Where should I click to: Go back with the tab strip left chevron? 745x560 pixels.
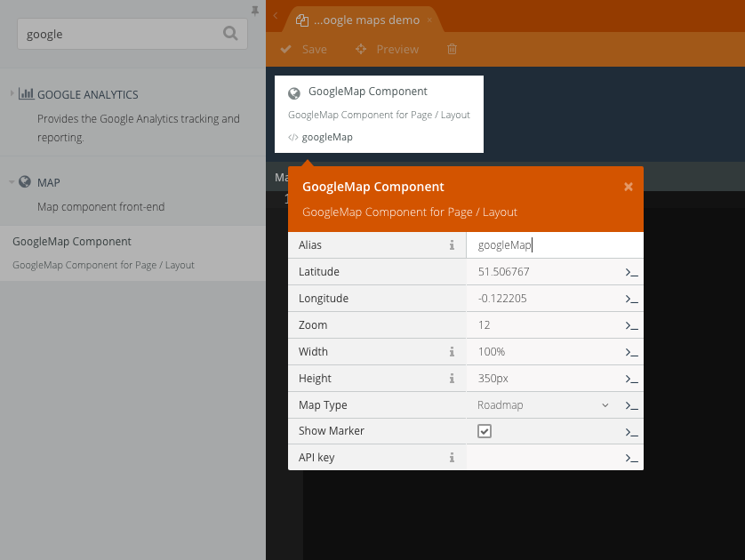(276, 16)
